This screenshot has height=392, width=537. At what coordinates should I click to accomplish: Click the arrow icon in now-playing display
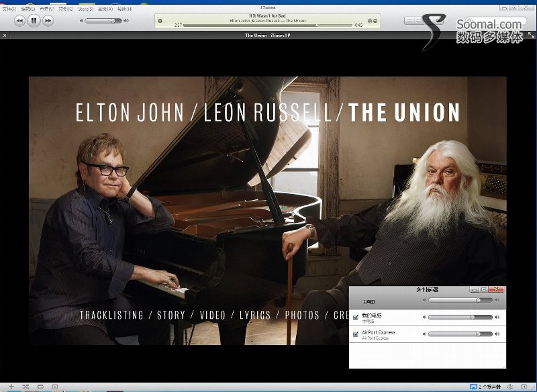[375, 21]
